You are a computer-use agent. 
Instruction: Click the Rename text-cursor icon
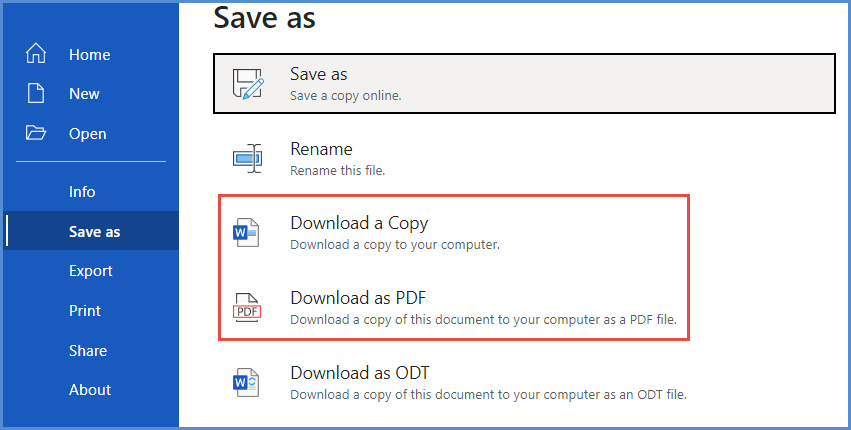coord(247,158)
